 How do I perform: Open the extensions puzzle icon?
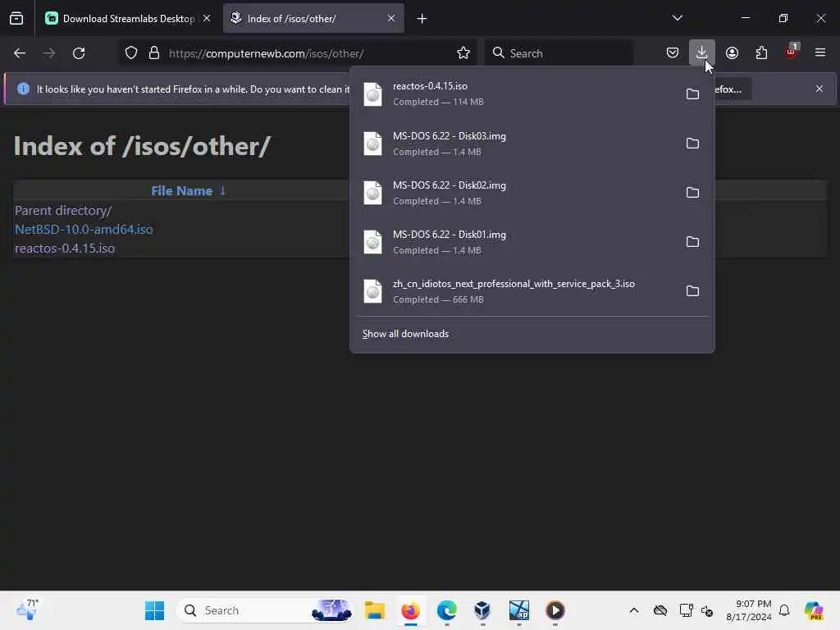click(762, 53)
